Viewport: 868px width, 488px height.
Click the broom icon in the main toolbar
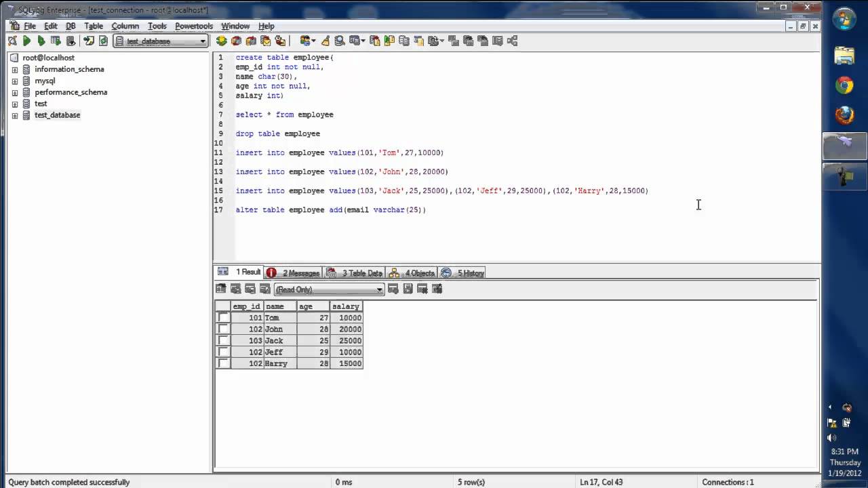click(x=325, y=41)
